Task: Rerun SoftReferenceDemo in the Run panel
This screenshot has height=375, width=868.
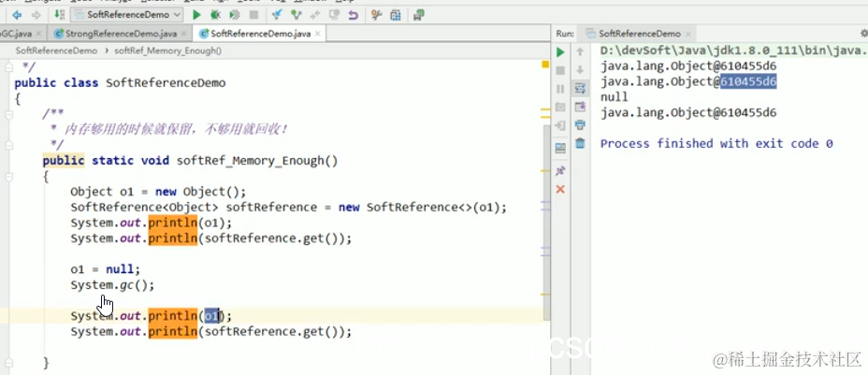Action: [560, 52]
